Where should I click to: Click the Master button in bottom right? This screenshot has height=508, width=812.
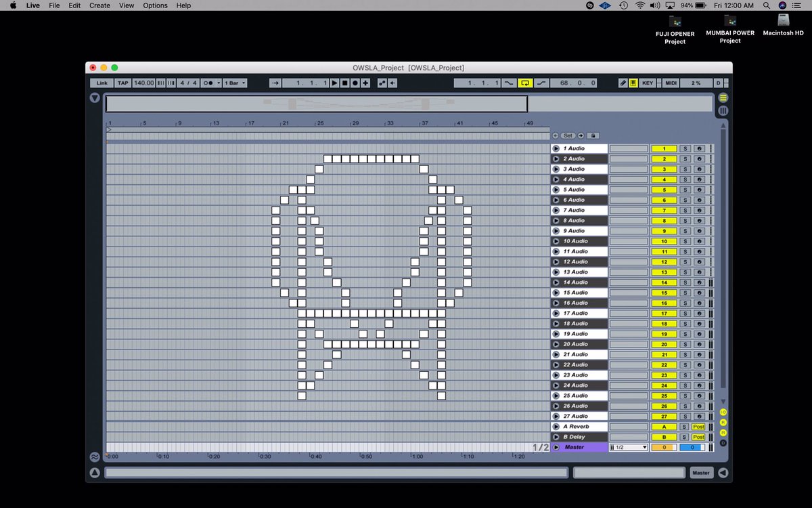[x=701, y=473]
